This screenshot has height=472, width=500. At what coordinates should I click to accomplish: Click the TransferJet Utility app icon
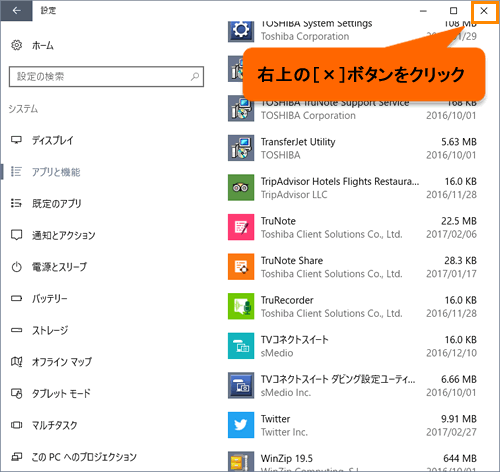[x=241, y=148]
